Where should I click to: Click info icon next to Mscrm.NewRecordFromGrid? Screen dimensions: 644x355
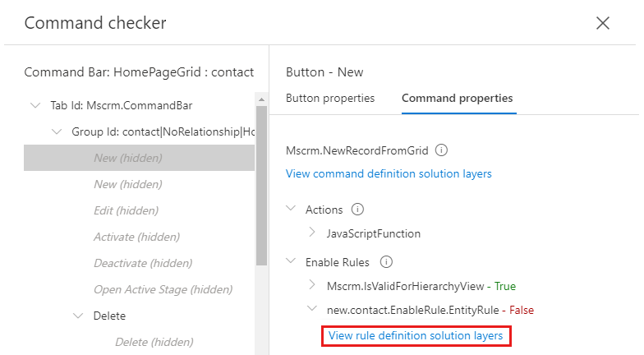[x=441, y=150]
